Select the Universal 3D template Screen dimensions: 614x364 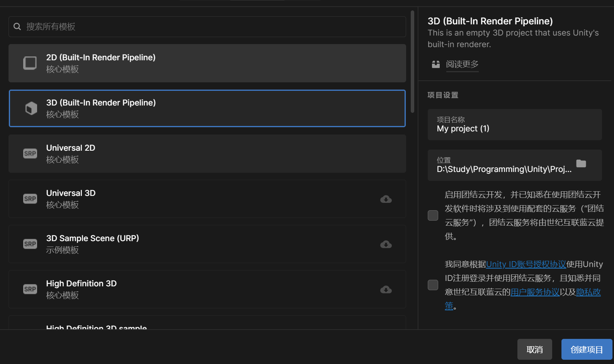coord(207,199)
